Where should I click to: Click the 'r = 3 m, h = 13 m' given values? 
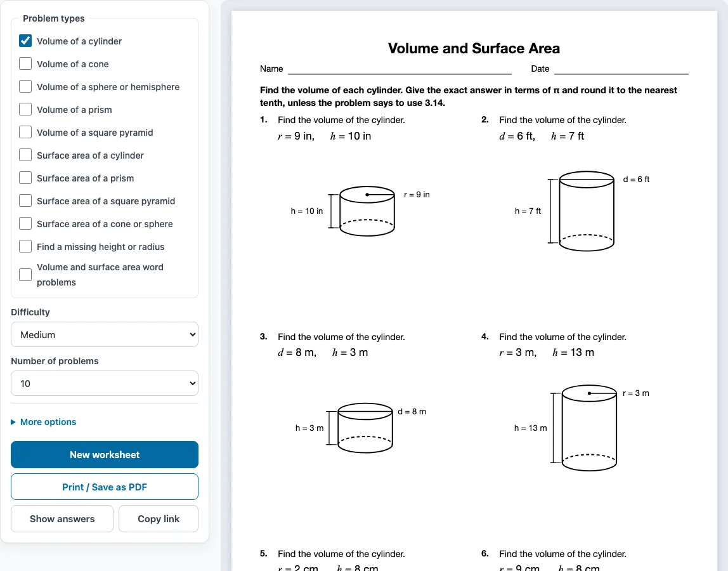click(547, 353)
